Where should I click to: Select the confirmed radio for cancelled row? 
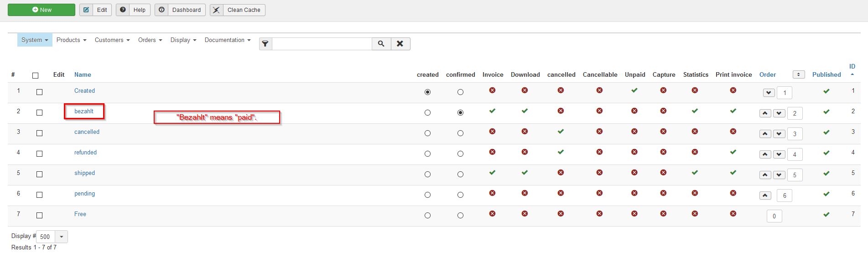click(x=460, y=133)
